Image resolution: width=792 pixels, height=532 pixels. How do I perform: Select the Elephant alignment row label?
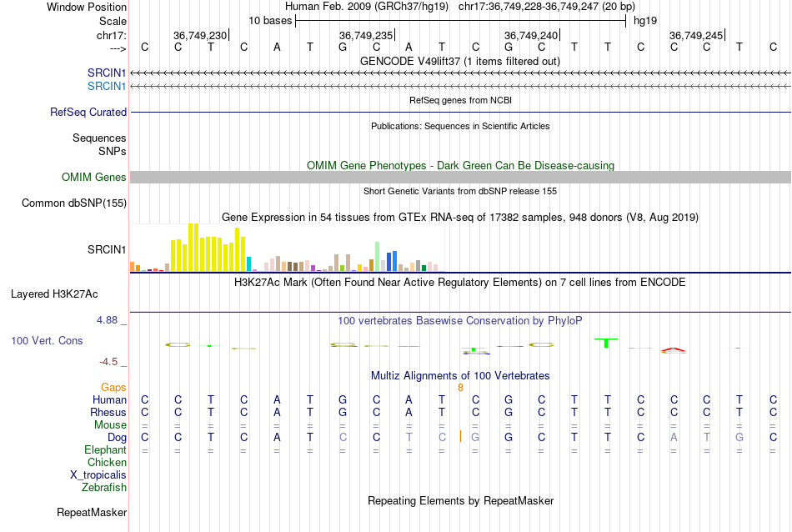[106, 449]
